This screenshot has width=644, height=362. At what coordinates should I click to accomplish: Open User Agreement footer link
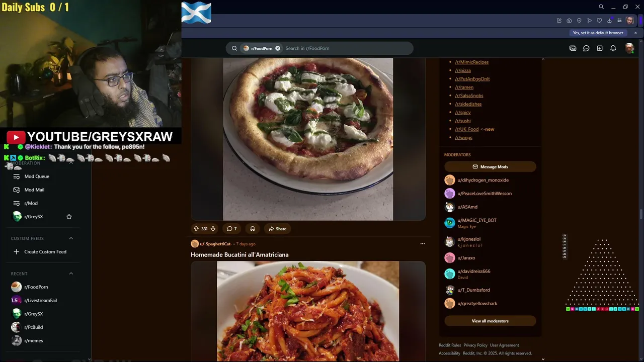(x=504, y=345)
